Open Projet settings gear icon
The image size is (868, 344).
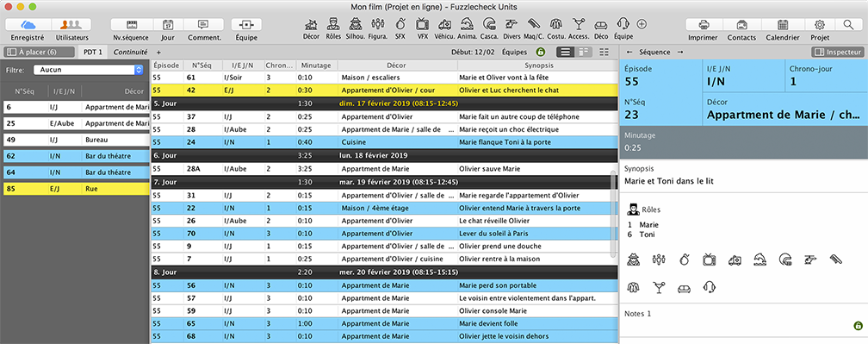820,25
